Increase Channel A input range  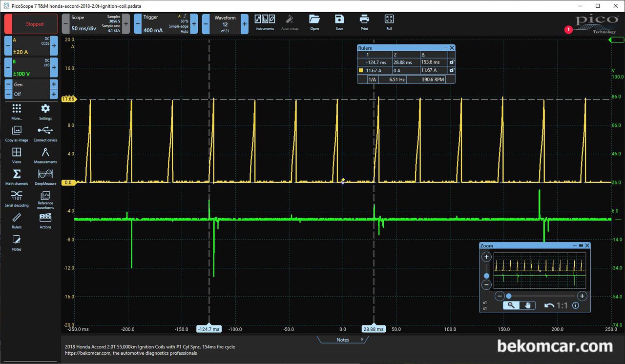pyautogui.click(x=54, y=45)
